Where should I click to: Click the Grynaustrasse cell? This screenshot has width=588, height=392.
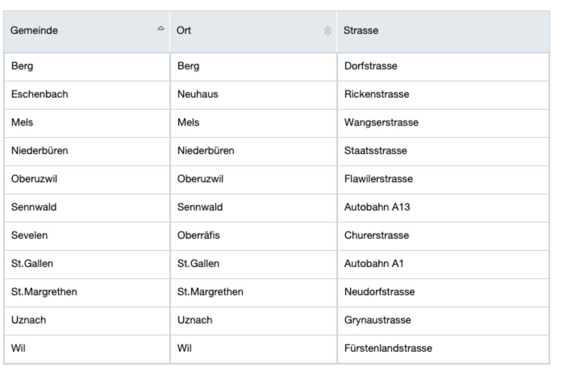(377, 320)
